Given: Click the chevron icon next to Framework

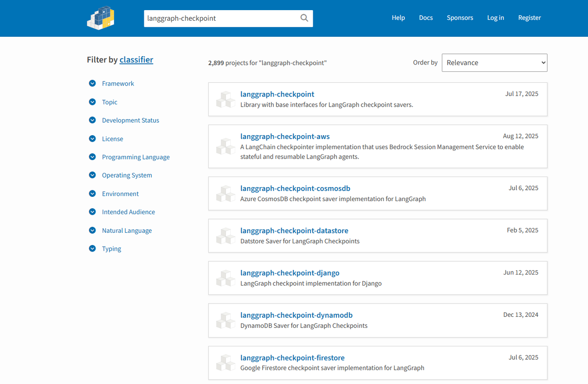Looking at the screenshot, I should click(x=92, y=83).
